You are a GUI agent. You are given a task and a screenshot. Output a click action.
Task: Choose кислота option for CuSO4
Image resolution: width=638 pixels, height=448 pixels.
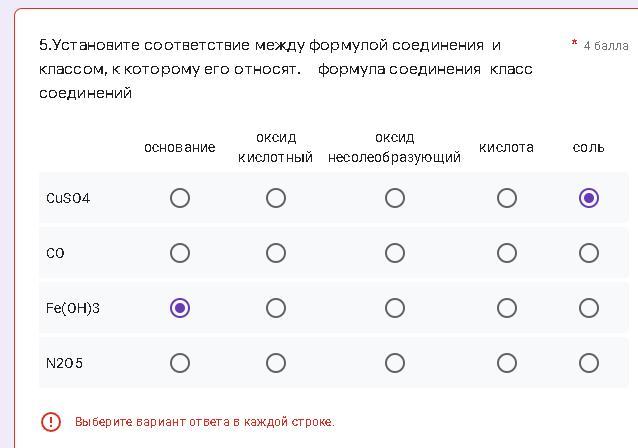[x=507, y=198]
